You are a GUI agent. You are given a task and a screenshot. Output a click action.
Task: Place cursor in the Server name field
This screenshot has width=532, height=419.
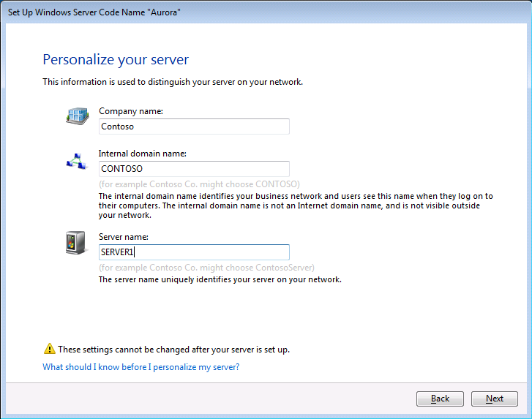click(194, 252)
